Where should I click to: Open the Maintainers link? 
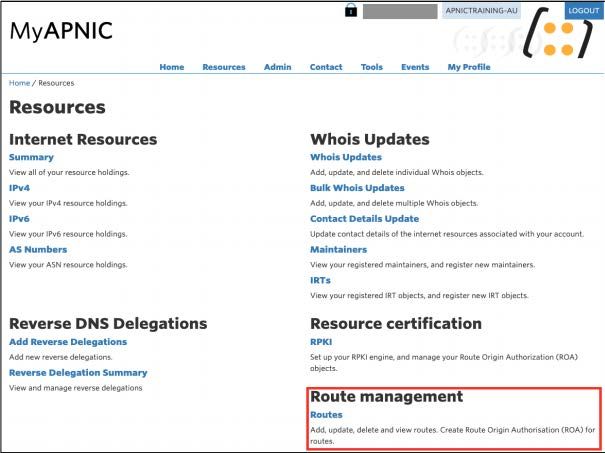click(x=338, y=249)
